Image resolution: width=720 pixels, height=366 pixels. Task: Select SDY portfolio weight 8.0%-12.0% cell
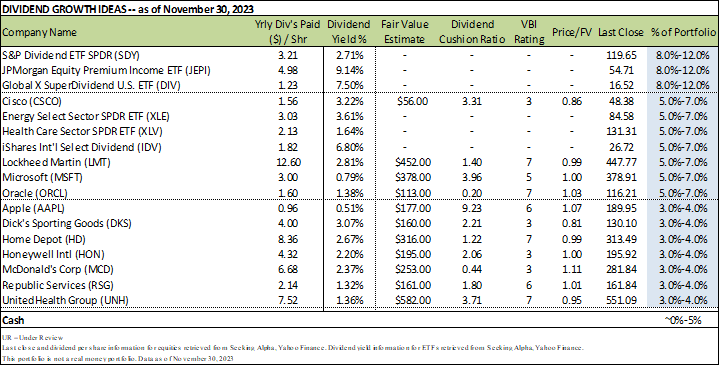tap(683, 55)
